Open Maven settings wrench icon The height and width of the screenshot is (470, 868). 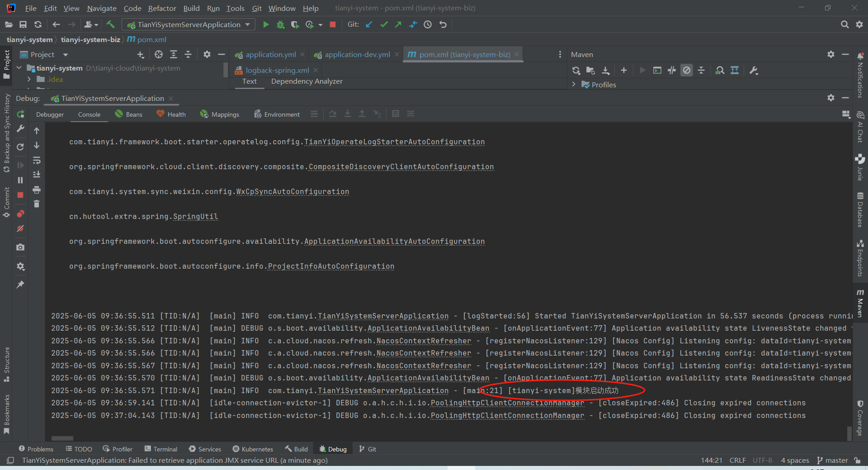pos(754,70)
